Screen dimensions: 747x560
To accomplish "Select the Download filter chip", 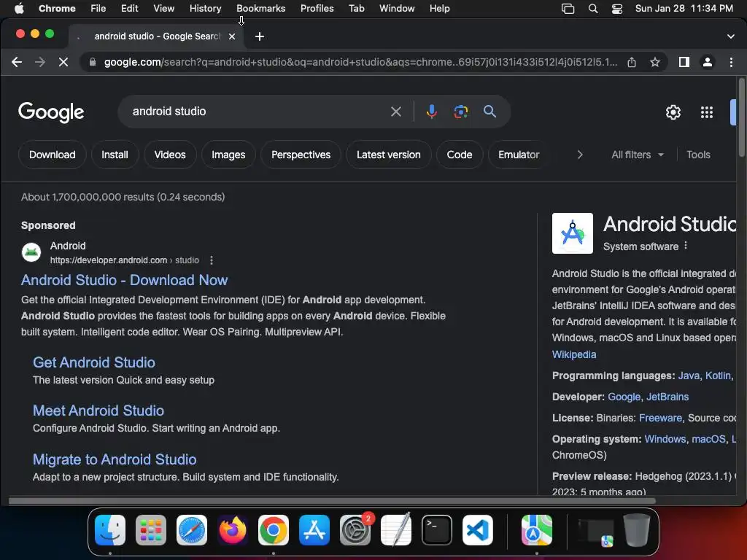I will [x=53, y=155].
